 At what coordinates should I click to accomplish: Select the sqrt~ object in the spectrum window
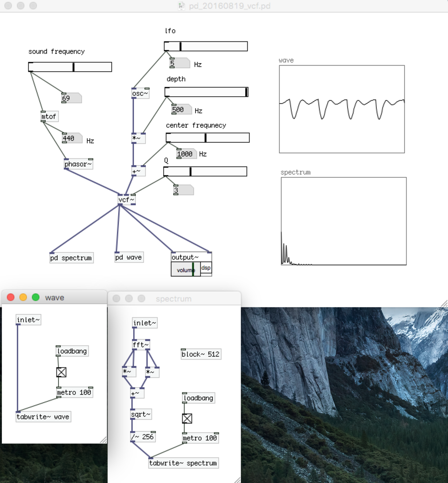click(x=141, y=414)
